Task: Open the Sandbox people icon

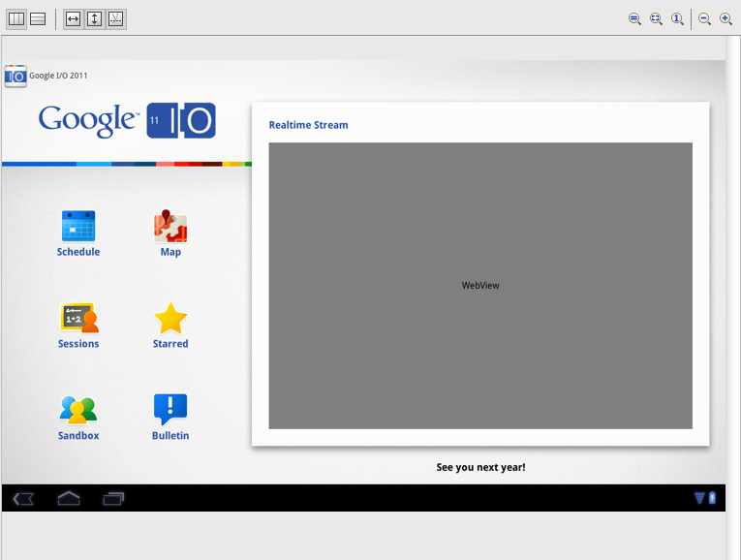Action: pyautogui.click(x=78, y=411)
